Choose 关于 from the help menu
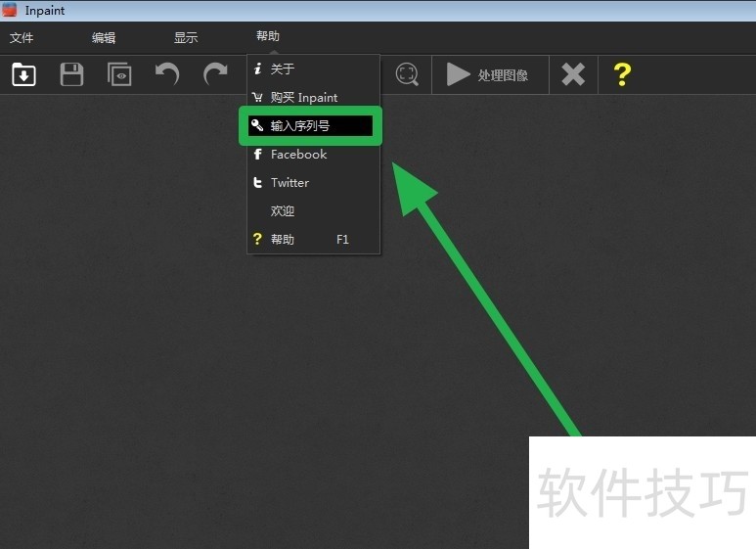Screen dimensions: 756x549 coord(313,69)
